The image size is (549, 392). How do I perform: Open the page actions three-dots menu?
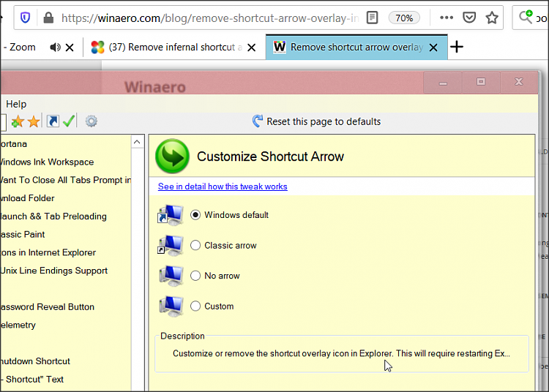[x=447, y=18]
